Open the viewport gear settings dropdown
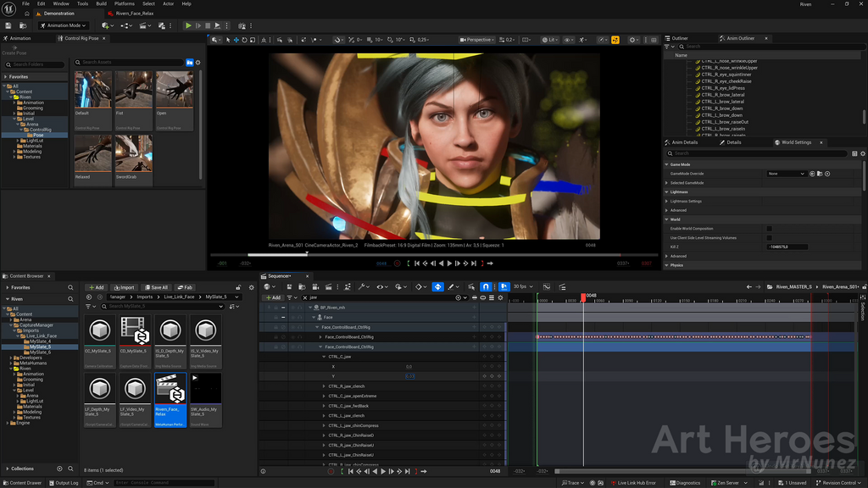This screenshot has height=488, width=868. (634, 40)
